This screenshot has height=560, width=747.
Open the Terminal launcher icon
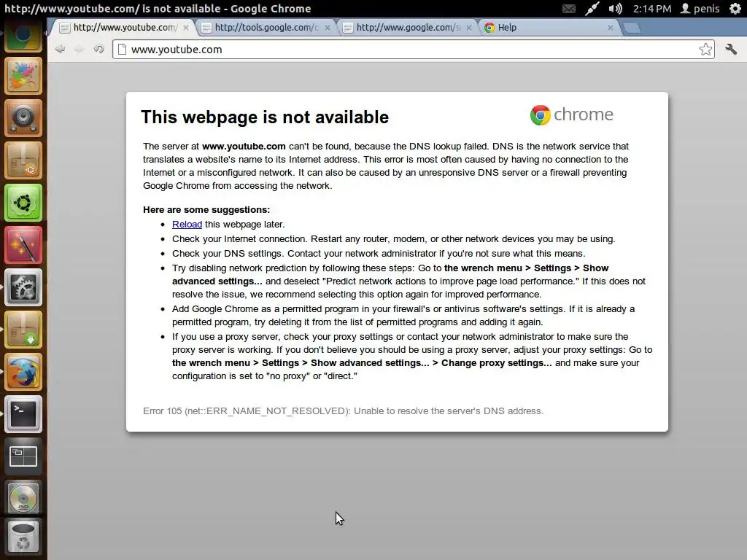pos(23,414)
